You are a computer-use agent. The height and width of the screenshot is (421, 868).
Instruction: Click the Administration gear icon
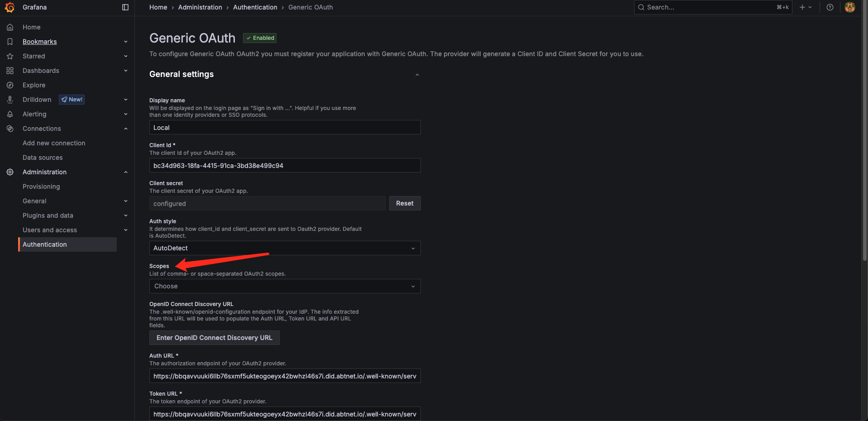[10, 172]
